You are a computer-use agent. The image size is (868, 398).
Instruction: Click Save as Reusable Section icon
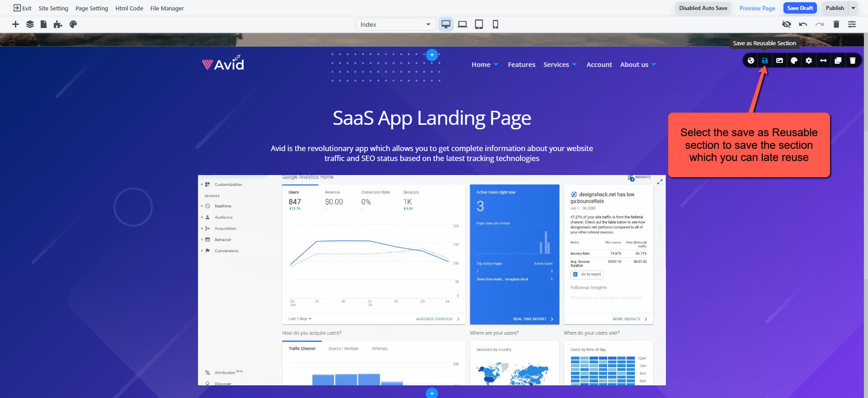[x=765, y=61]
